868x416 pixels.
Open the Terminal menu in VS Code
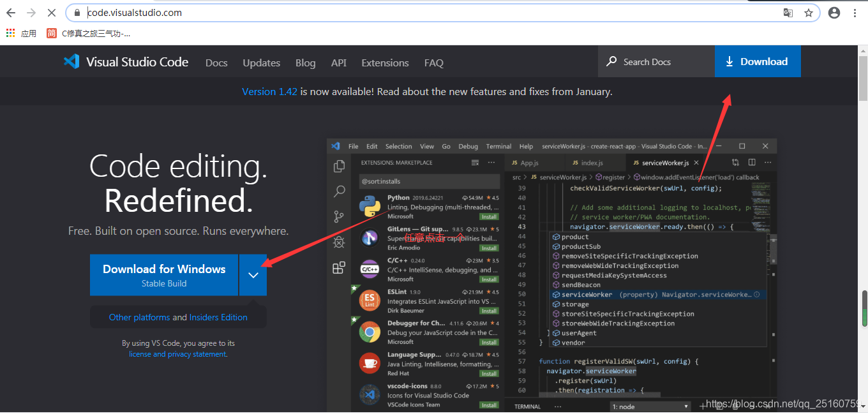[x=498, y=146]
